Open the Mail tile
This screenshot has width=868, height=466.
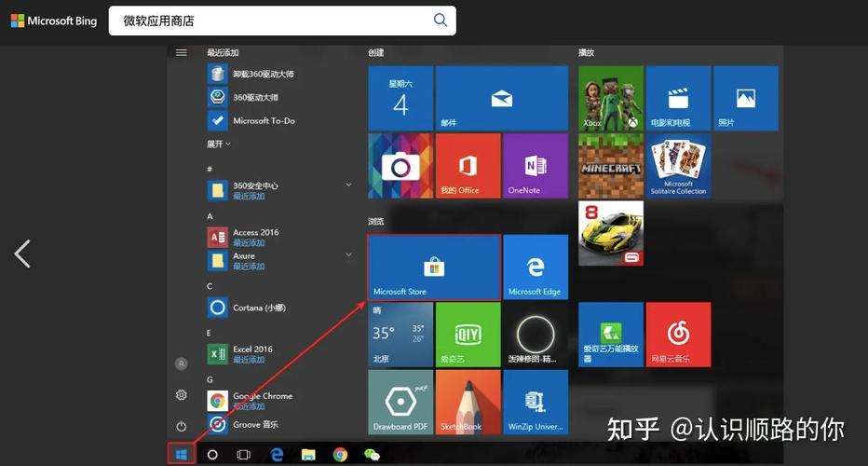[502, 98]
